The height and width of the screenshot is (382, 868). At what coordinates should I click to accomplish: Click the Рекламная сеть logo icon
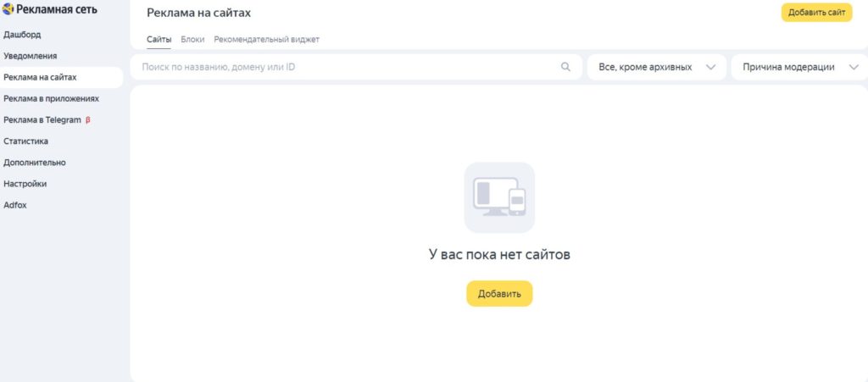pos(8,8)
